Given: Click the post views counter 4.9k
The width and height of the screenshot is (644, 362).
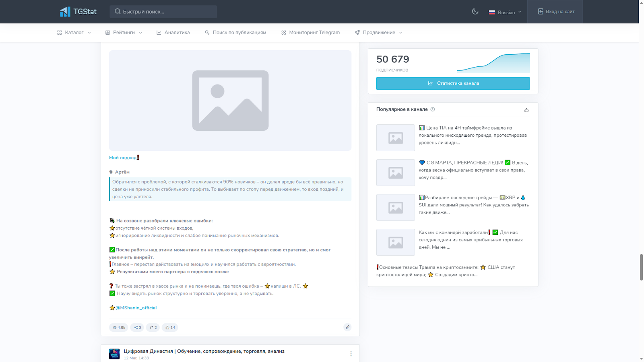Looking at the screenshot, I should click(x=119, y=327).
